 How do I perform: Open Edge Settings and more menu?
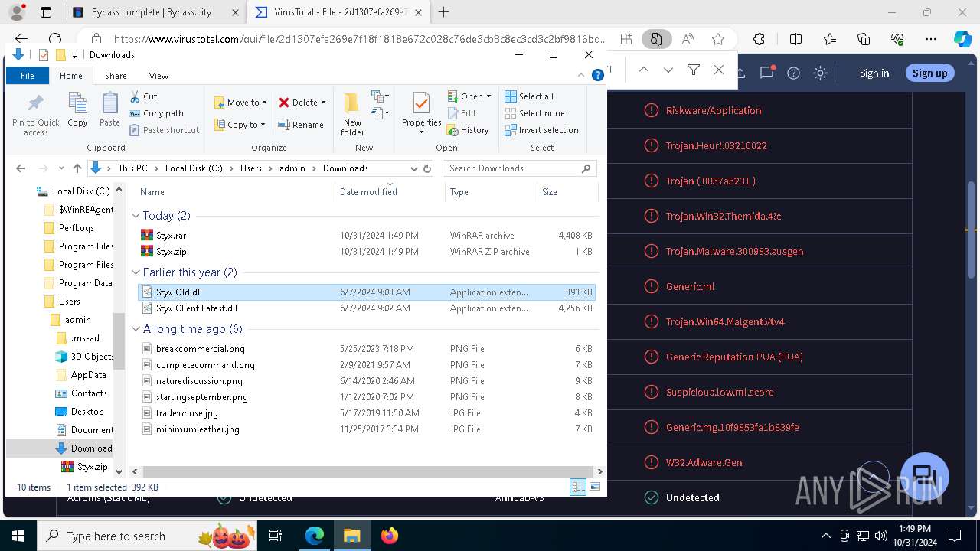click(931, 39)
